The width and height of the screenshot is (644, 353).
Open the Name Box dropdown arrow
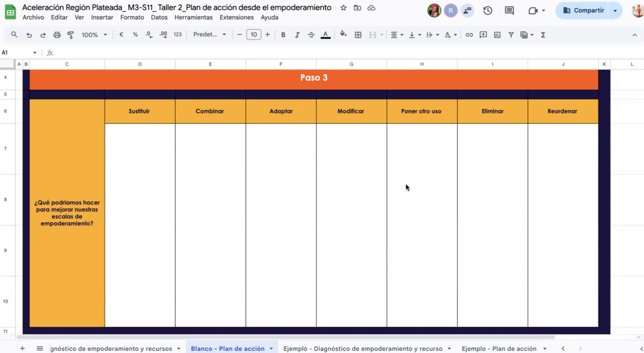[35, 53]
